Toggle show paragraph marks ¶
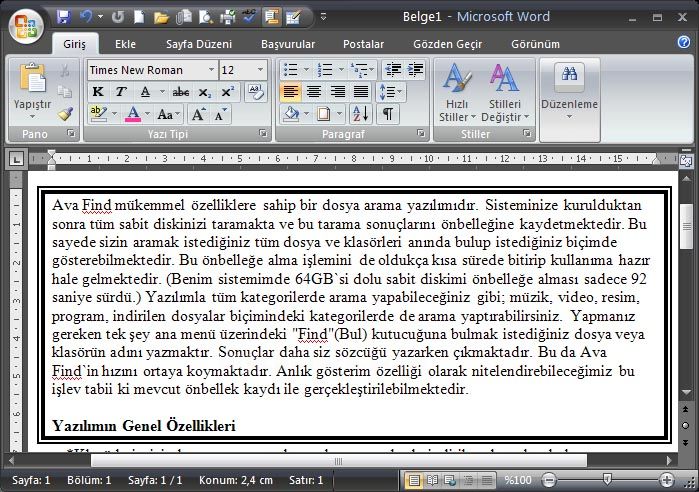The image size is (699, 492). (x=388, y=114)
